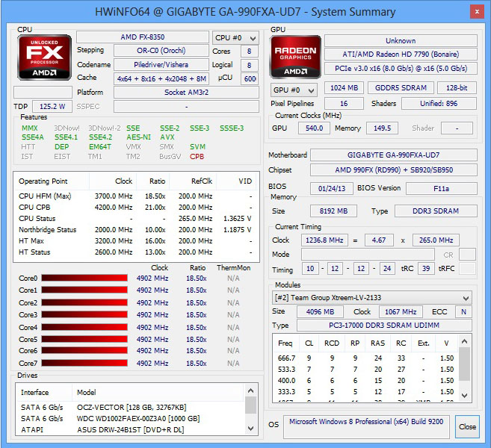Click the scroll down arrow in Drives list
The height and width of the screenshot is (448, 491).
pos(250,428)
